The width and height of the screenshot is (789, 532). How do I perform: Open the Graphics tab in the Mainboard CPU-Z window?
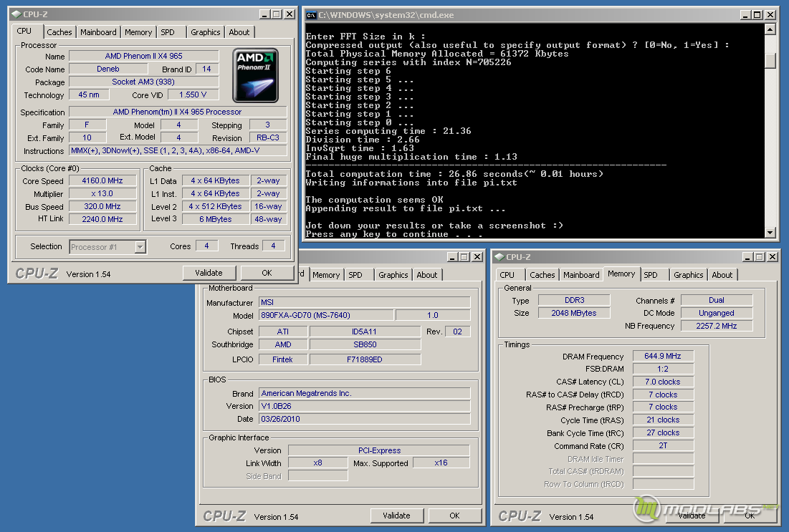[393, 275]
